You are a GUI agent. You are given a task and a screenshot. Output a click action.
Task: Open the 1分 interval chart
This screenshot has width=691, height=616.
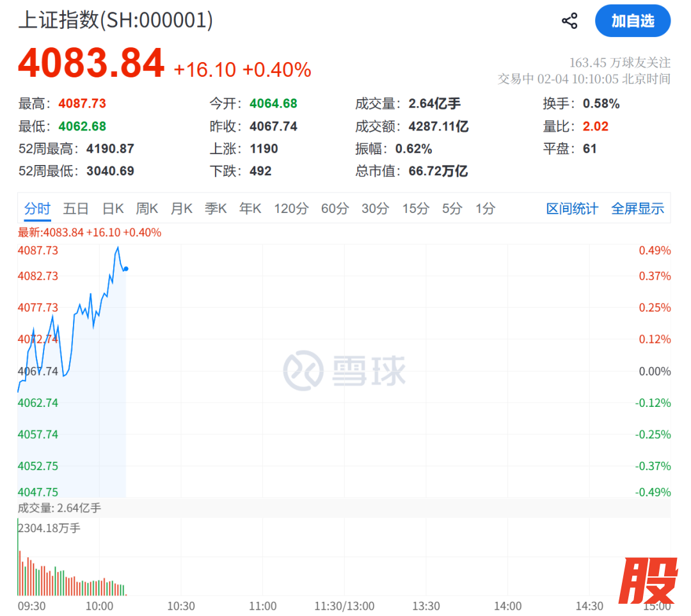coord(485,209)
